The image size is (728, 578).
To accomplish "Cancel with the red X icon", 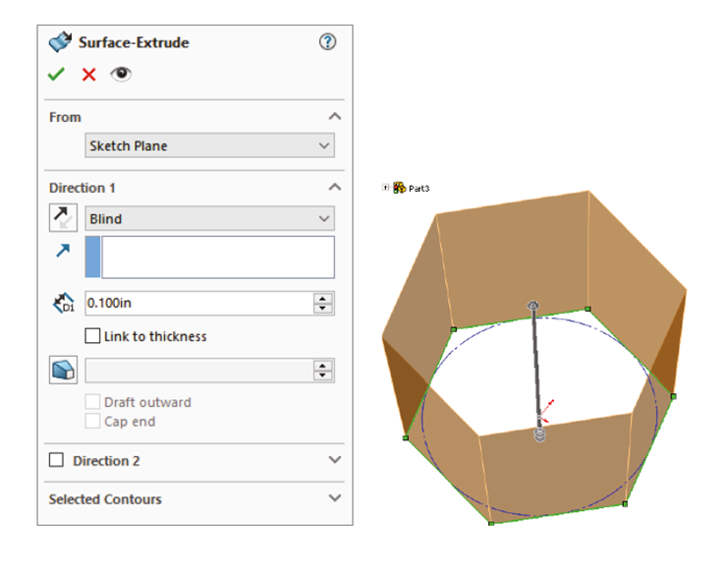I will (x=88, y=75).
